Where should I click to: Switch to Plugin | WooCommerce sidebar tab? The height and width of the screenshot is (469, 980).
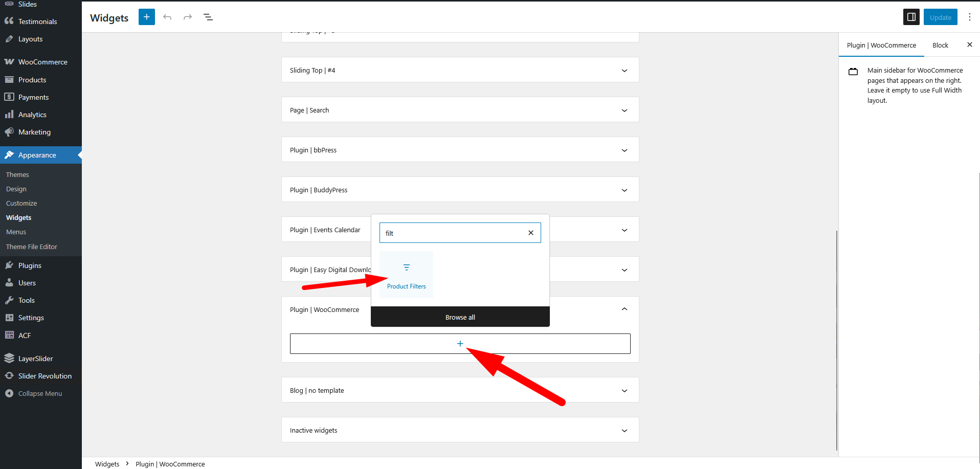[881, 45]
